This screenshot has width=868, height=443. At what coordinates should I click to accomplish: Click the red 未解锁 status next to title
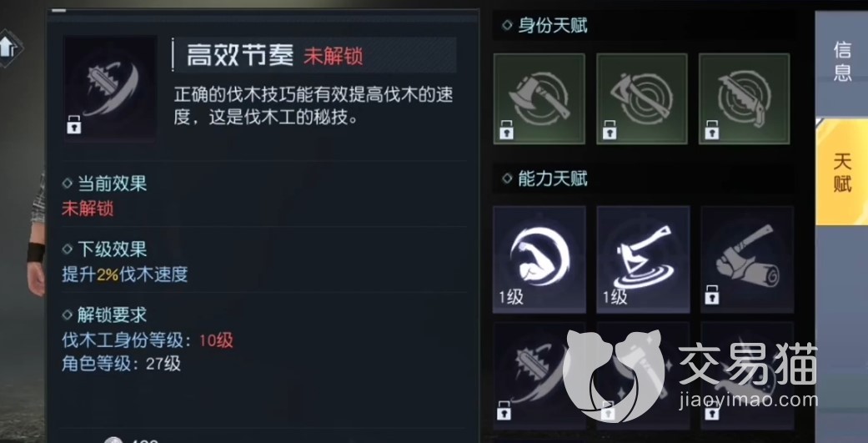coord(334,56)
